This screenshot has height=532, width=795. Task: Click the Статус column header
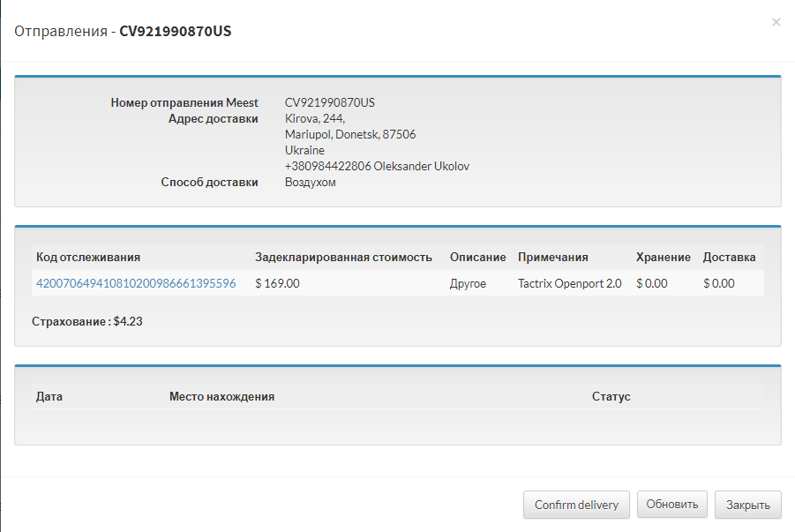click(x=611, y=396)
